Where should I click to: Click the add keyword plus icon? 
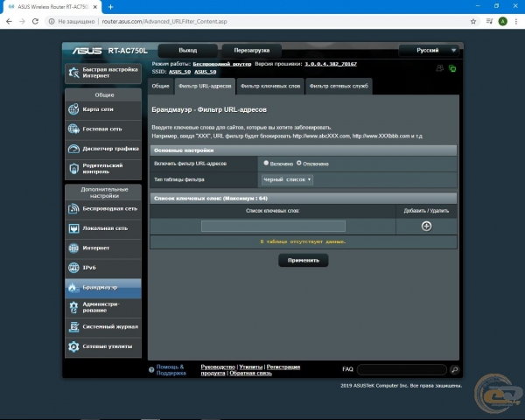coord(426,226)
